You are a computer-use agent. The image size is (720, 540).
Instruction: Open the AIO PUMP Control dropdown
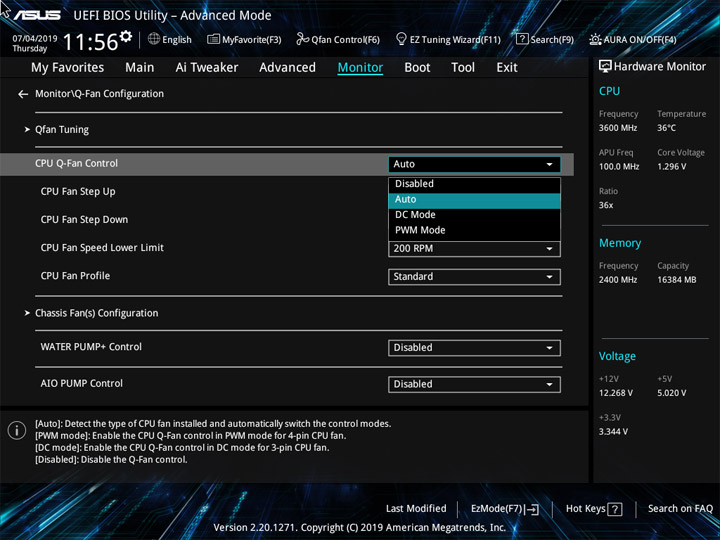click(474, 384)
